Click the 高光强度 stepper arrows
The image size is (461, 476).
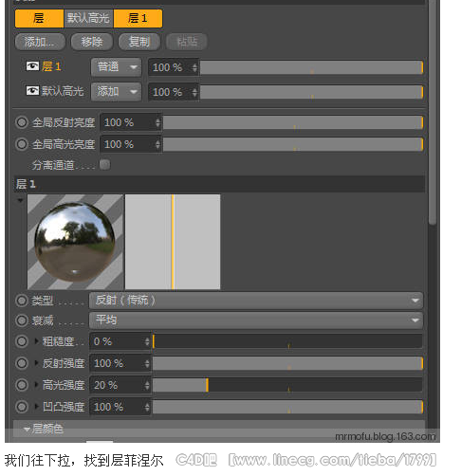147,385
